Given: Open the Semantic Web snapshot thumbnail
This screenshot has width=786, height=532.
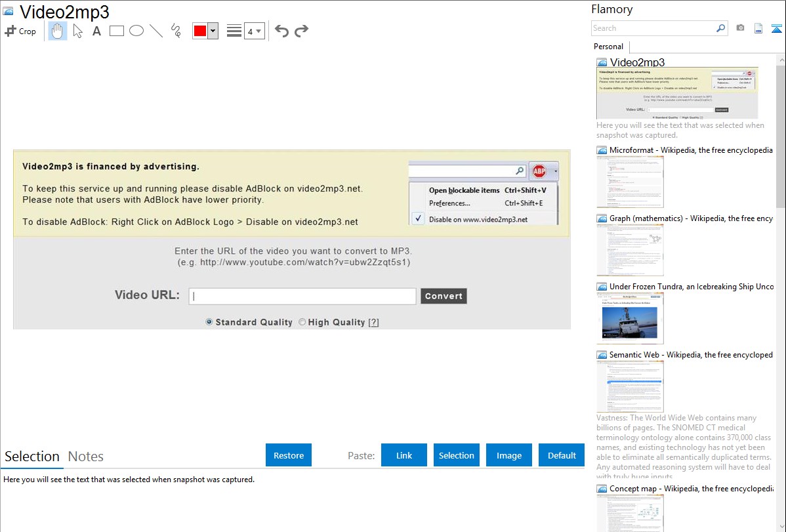Looking at the screenshot, I should tap(630, 386).
